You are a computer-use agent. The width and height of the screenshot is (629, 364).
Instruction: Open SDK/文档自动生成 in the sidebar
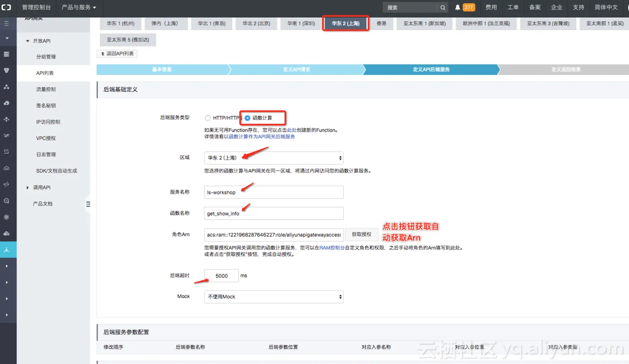[x=57, y=171]
